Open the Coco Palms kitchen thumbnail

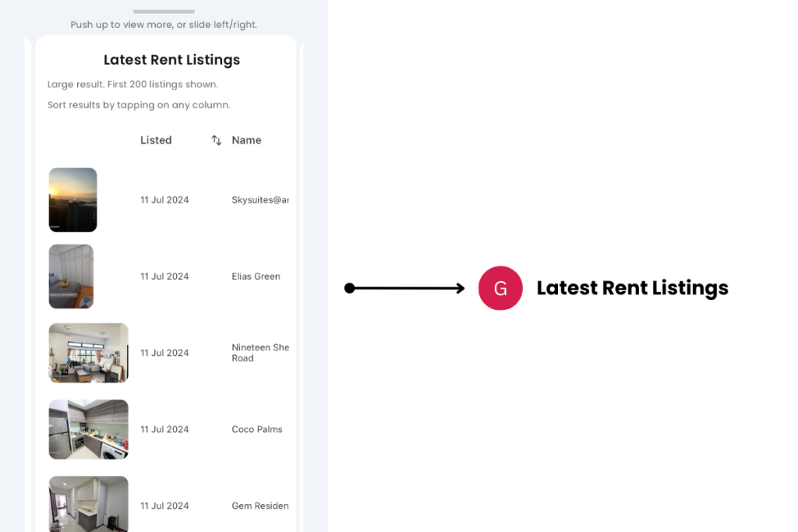(x=89, y=429)
